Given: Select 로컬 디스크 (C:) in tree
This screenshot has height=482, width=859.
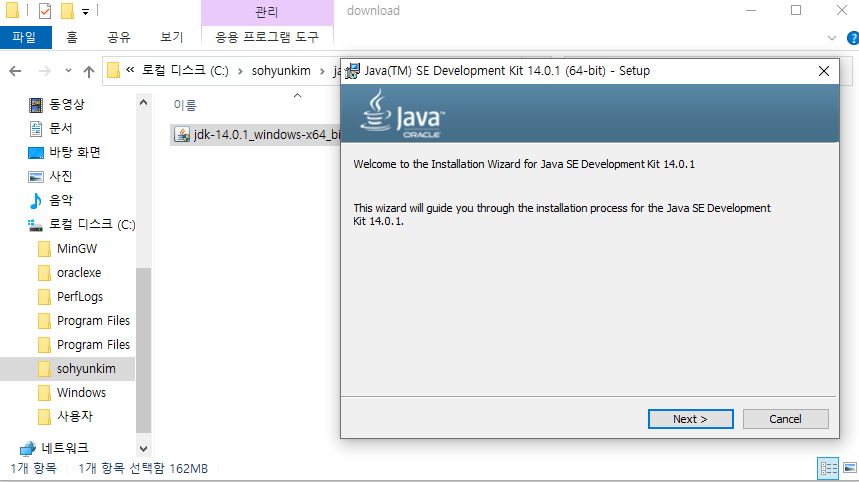Looking at the screenshot, I should [92, 225].
